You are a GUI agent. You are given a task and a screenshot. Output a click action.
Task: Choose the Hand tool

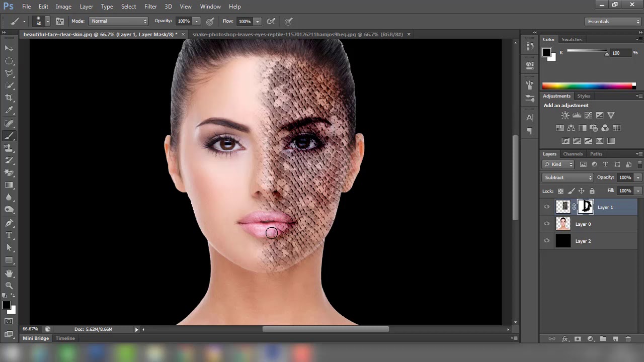9,273
